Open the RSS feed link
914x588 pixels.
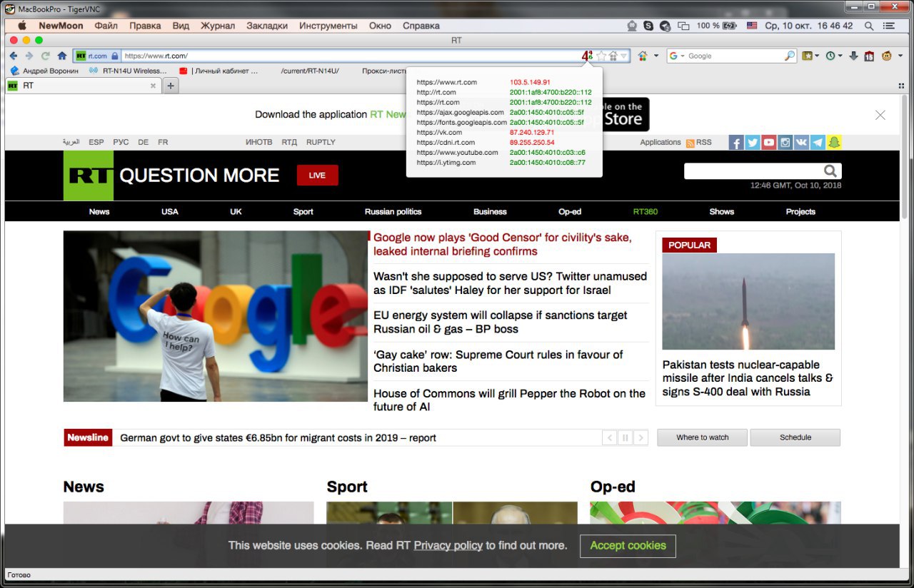[699, 142]
